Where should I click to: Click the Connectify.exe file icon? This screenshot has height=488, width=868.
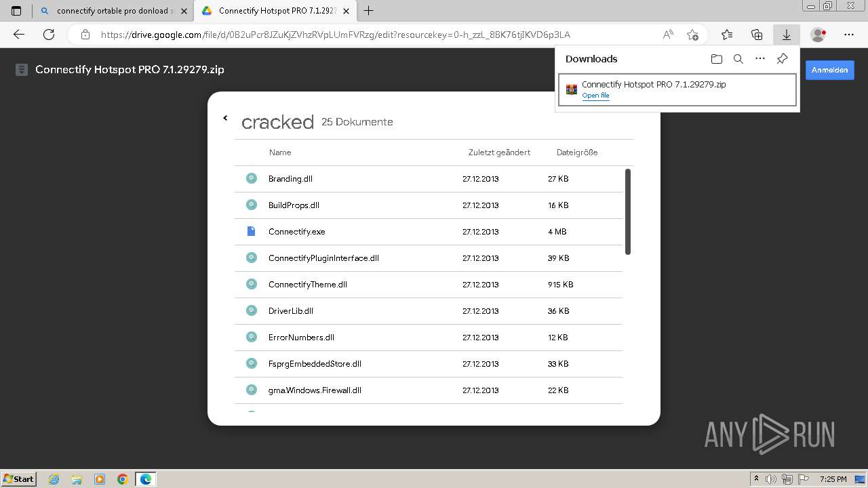tap(251, 231)
